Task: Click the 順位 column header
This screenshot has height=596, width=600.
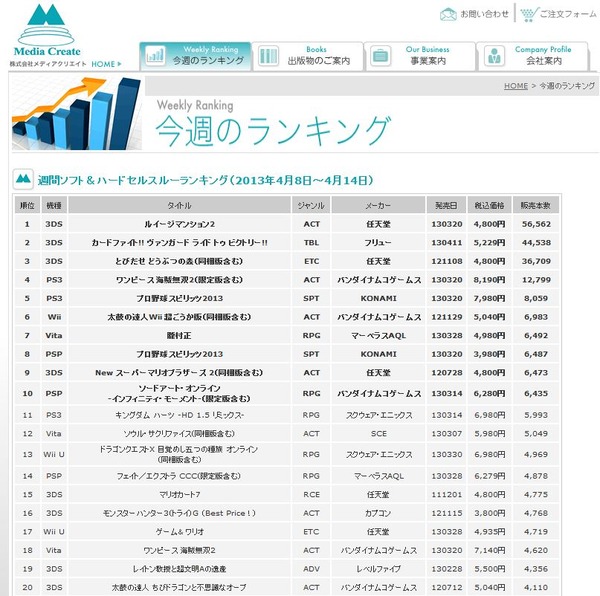Action: [x=27, y=205]
